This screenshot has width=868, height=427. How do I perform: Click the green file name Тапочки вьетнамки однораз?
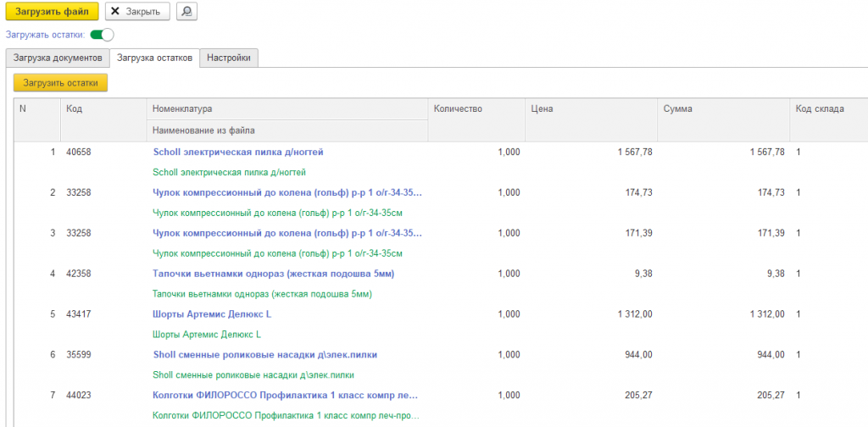tap(262, 294)
